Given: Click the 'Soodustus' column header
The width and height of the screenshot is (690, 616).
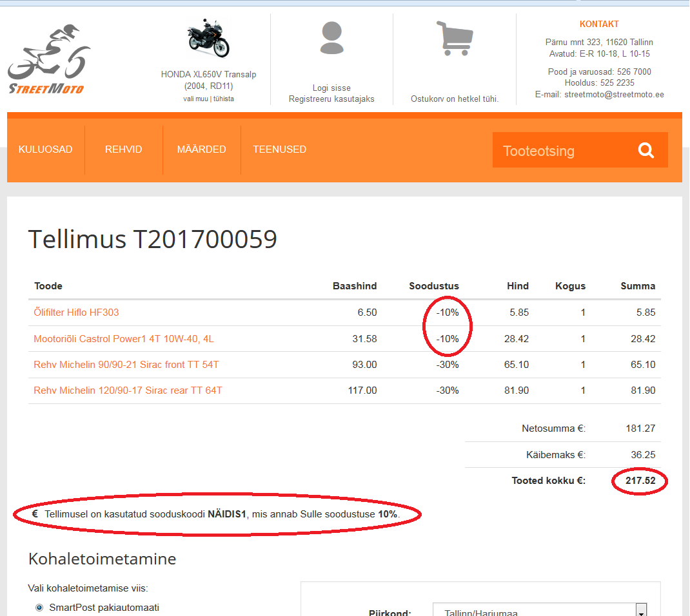Looking at the screenshot, I should tap(434, 286).
